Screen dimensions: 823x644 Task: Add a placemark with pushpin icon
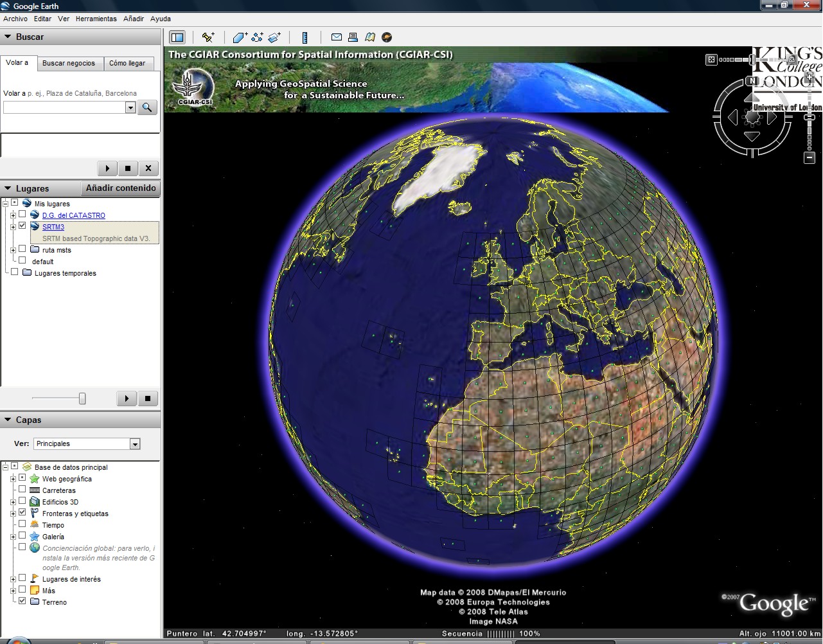[208, 37]
